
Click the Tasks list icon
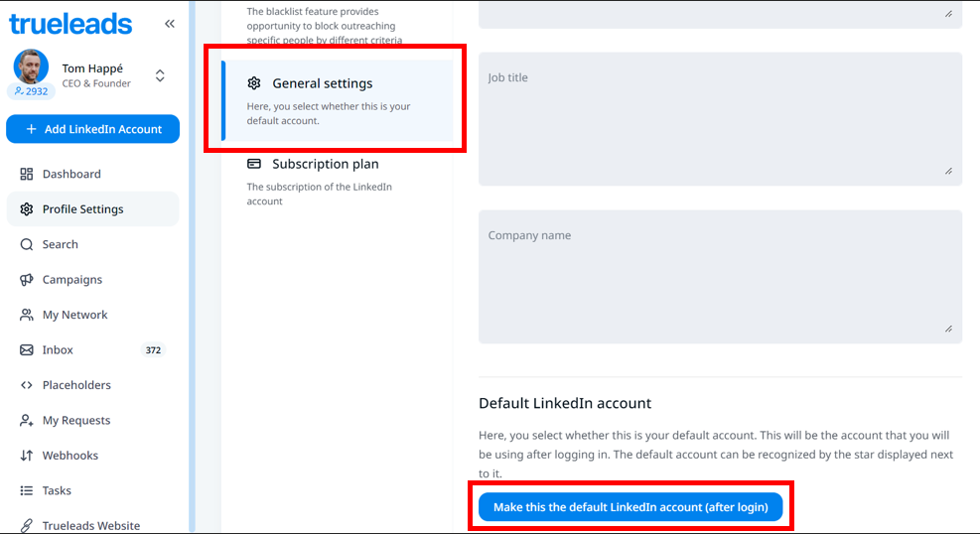click(x=27, y=490)
